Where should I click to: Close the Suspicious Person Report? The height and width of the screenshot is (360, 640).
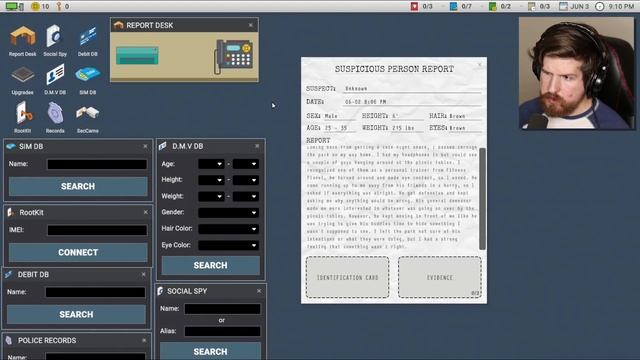pyautogui.click(x=480, y=64)
